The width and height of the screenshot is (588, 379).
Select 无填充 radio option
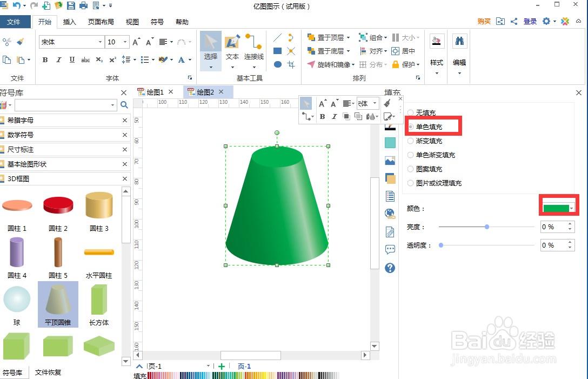point(411,112)
